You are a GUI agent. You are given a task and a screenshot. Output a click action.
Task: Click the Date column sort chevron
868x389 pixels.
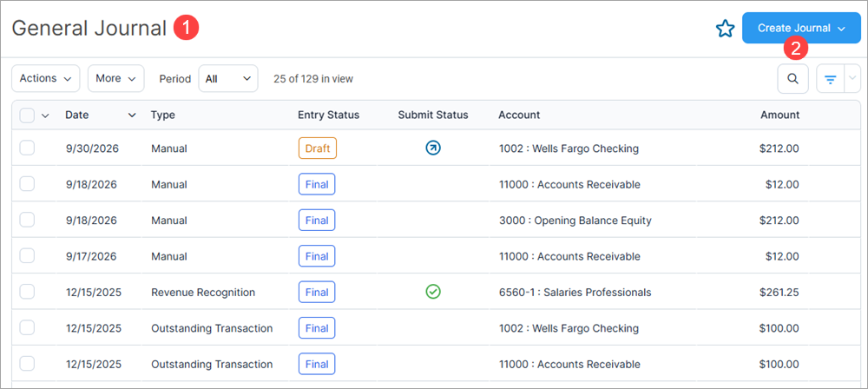pos(132,115)
